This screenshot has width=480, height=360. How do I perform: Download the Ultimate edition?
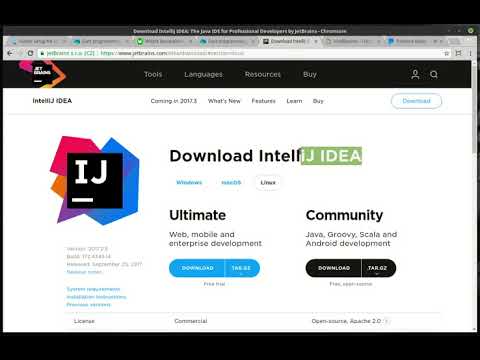197,268
